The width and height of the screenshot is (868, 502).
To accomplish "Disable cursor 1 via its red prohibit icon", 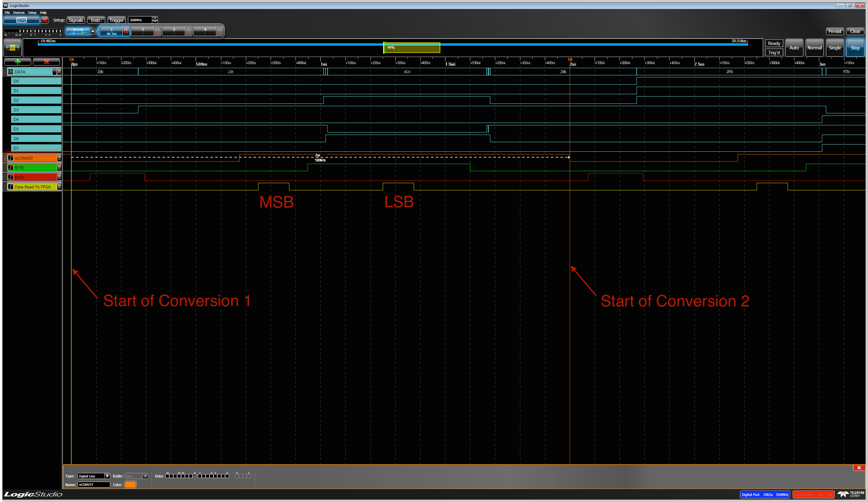I will (x=126, y=31).
